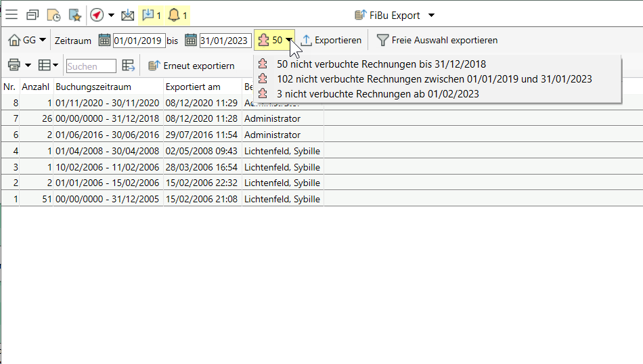Open the end date calendar picker
The width and height of the screenshot is (643, 364).
point(191,41)
